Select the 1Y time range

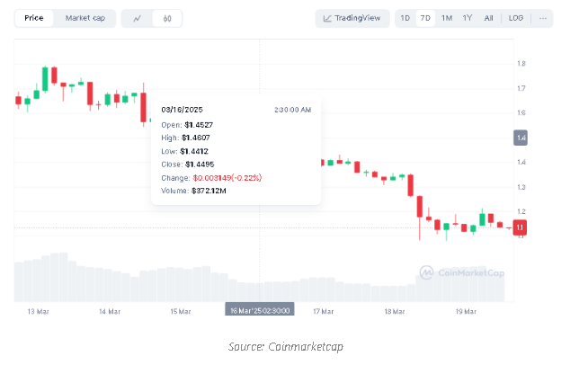468,18
